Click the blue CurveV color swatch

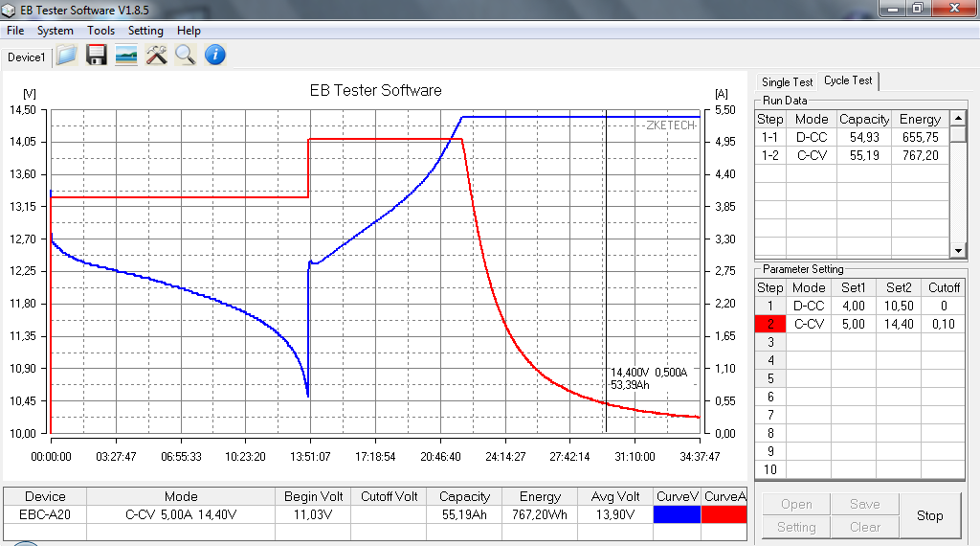click(x=678, y=514)
